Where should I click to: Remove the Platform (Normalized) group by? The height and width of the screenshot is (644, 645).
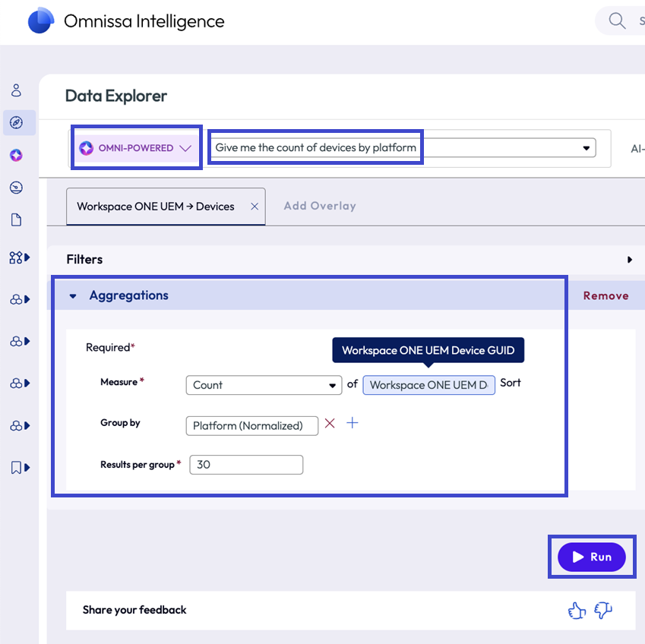330,423
